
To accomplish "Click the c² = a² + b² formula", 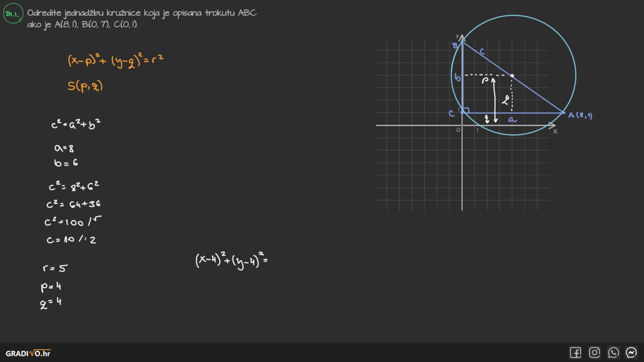I will (x=76, y=124).
